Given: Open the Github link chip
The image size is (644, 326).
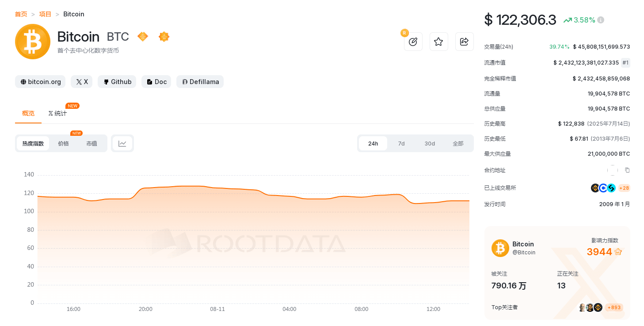Looking at the screenshot, I should point(117,82).
